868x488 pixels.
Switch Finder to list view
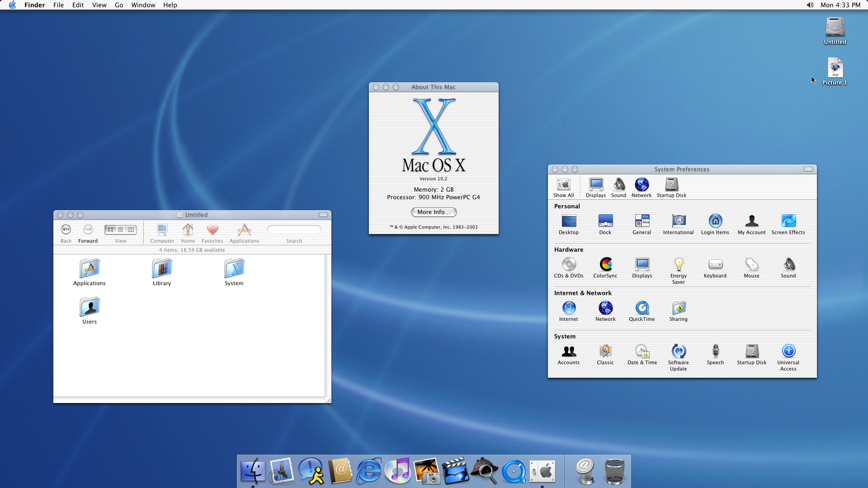[x=121, y=230]
